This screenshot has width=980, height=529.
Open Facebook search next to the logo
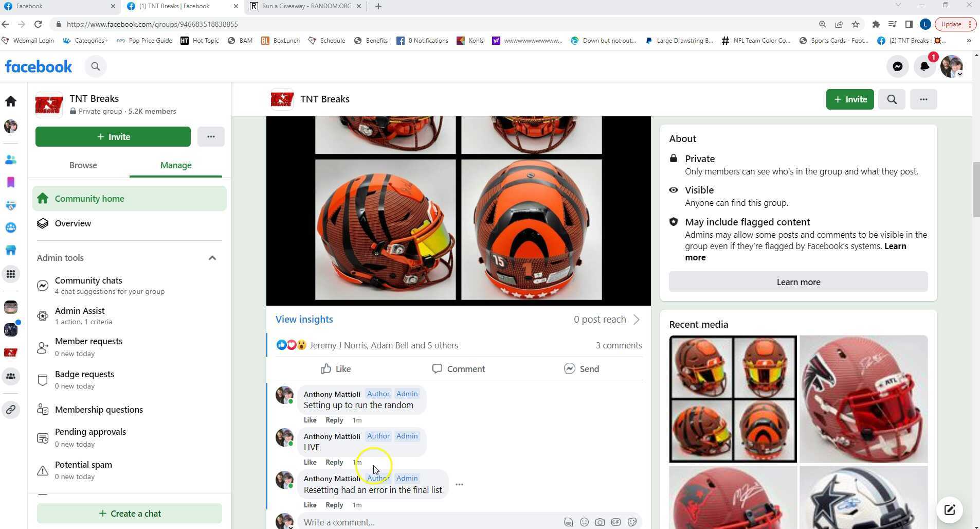(x=96, y=66)
